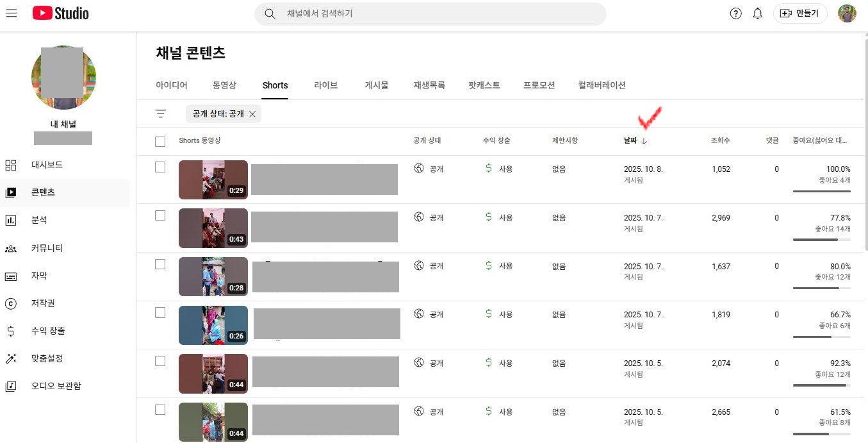
Task: Click the 만들기 create button
Action: [x=800, y=13]
